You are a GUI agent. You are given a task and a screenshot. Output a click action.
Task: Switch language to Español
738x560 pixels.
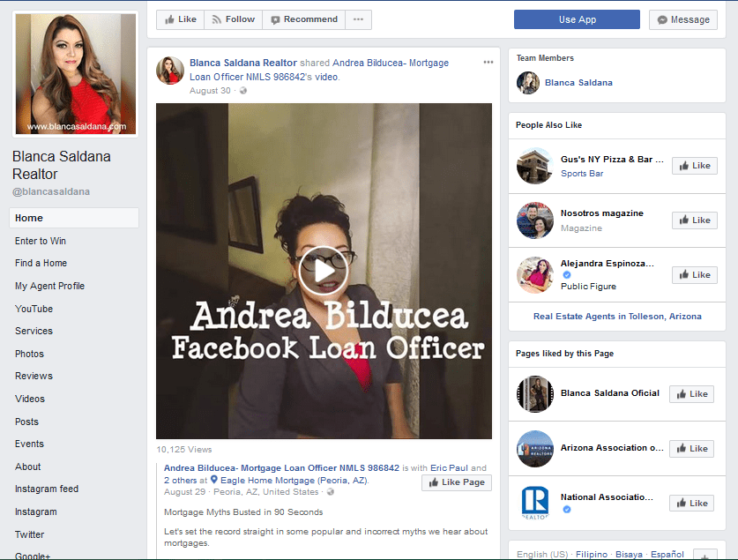coord(667,555)
